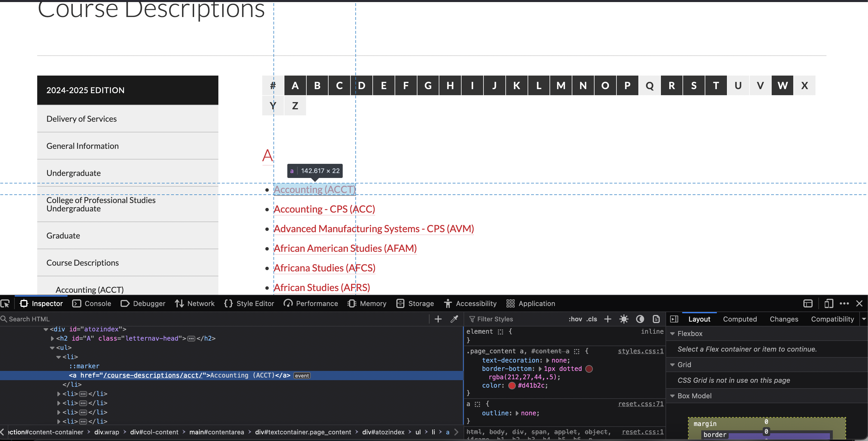Open devtools three-dot options menu
The height and width of the screenshot is (441, 868).
(844, 303)
